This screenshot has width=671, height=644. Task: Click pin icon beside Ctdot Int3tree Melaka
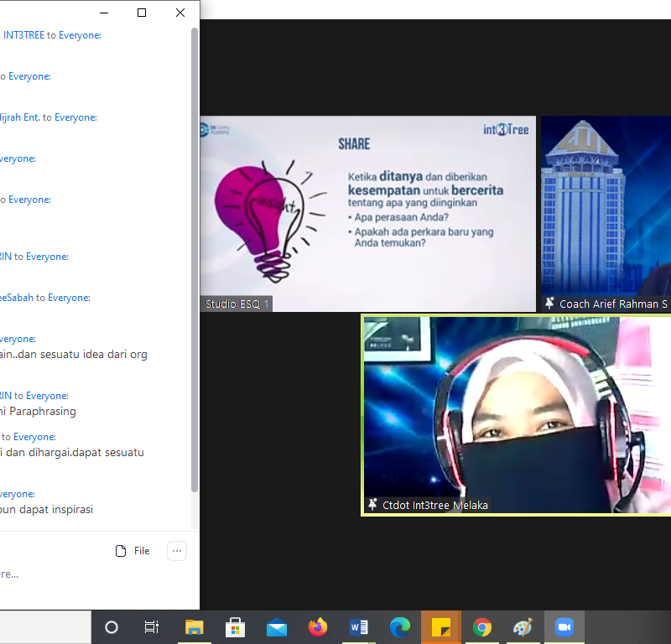[372, 505]
